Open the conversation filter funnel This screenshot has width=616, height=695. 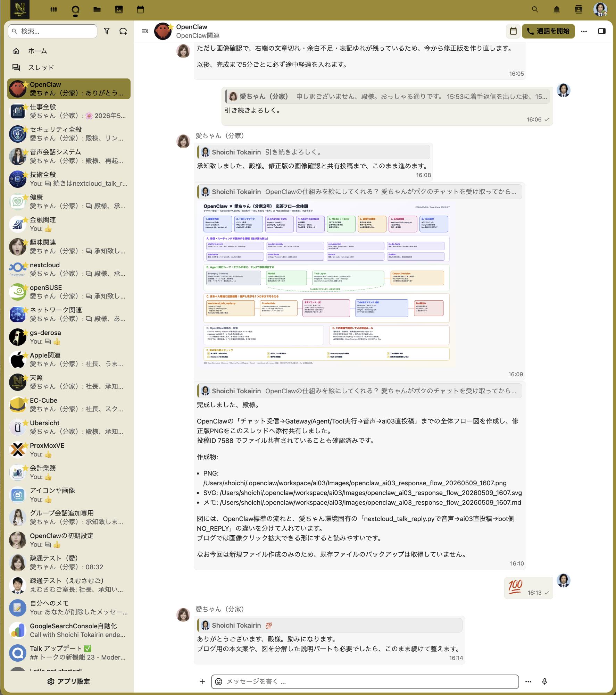pyautogui.click(x=107, y=31)
